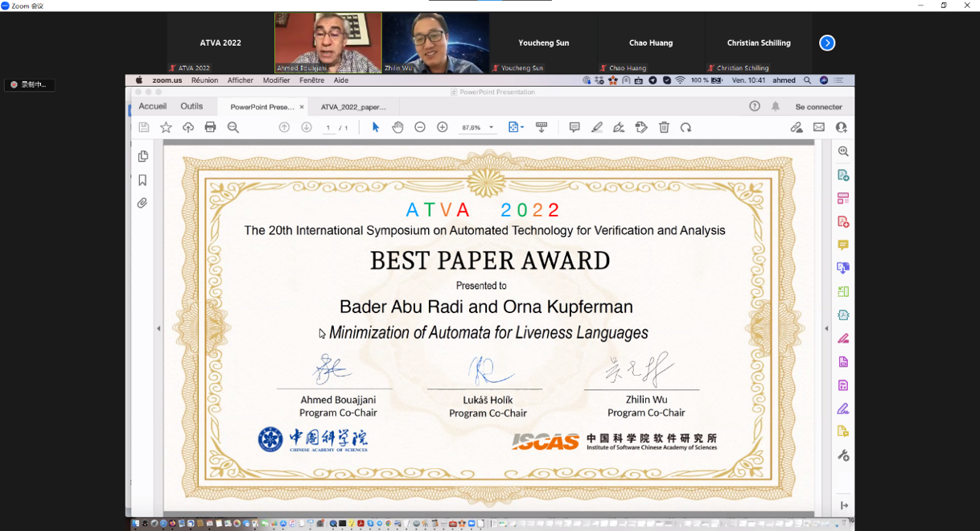
Task: Open the Réunion menu
Action: coord(204,80)
